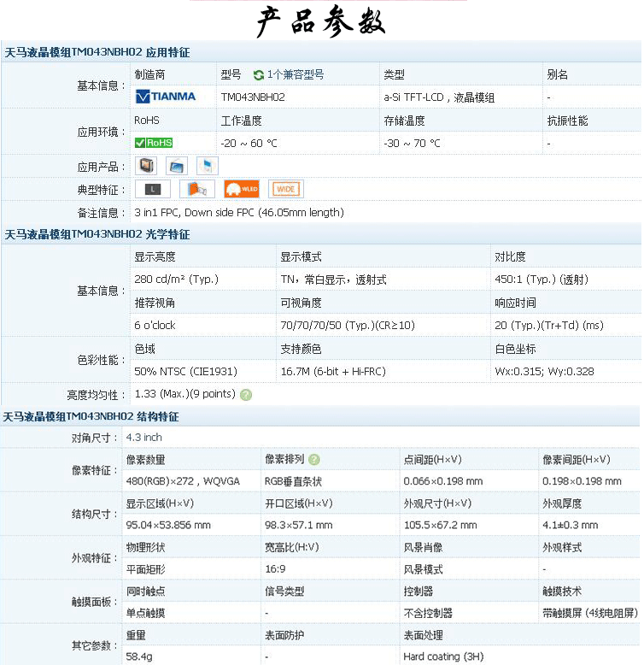644x665 pixels.
Task: Click the 工作温度 column header
Action: [x=241, y=121]
